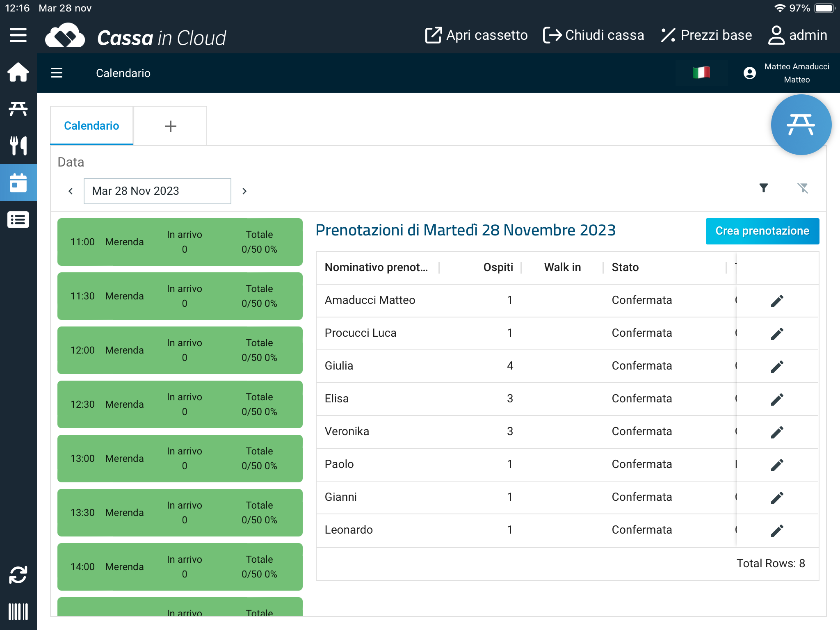Select the Calendario tab
This screenshot has height=630, width=840.
[91, 126]
